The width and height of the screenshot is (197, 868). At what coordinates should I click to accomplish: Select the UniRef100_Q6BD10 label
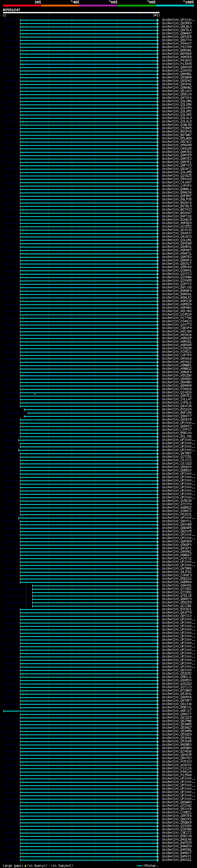click(177, 470)
